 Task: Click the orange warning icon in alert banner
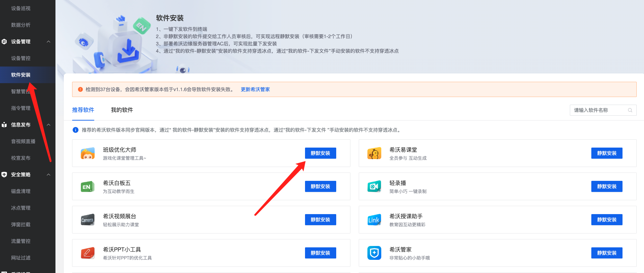pyautogui.click(x=80, y=89)
